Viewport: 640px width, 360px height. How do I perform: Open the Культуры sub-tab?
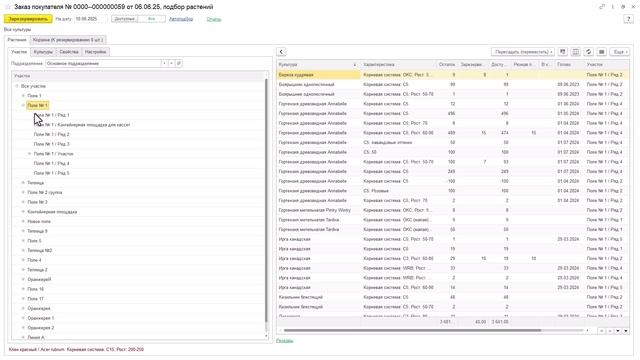coord(43,52)
